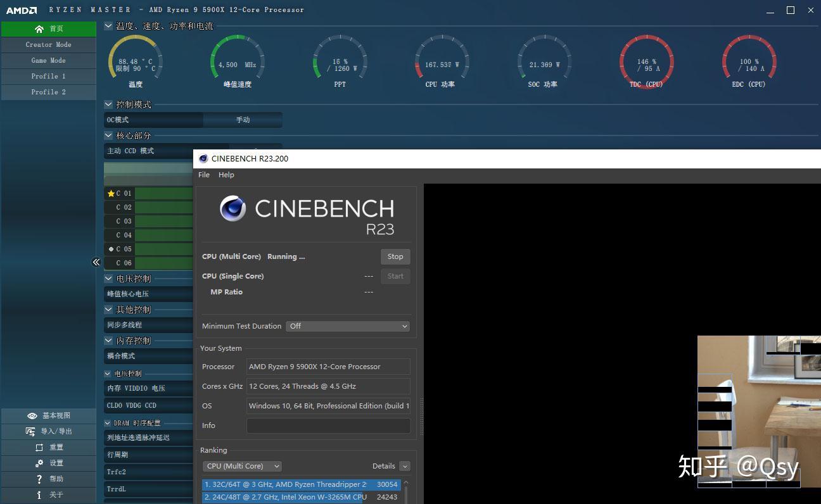Click the SOC 功率 gauge

pos(545,62)
